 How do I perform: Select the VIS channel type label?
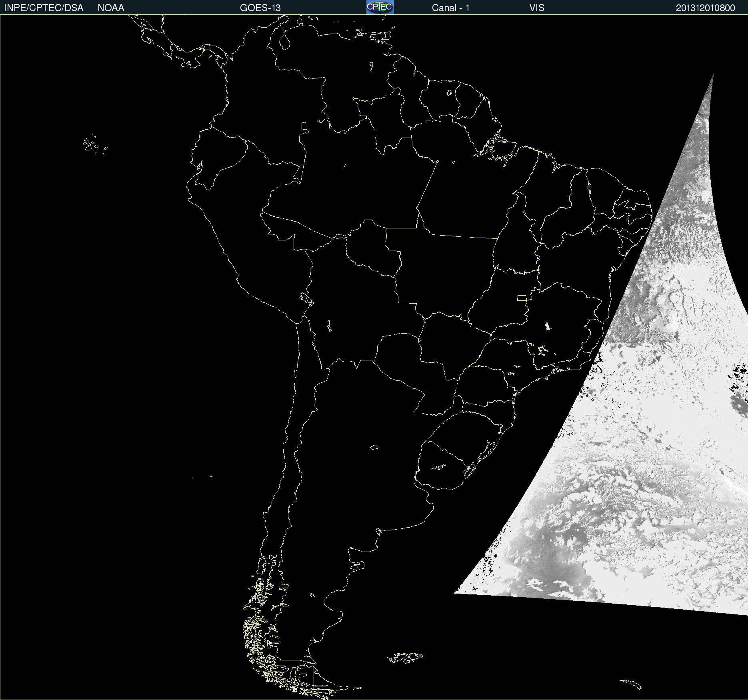click(536, 8)
